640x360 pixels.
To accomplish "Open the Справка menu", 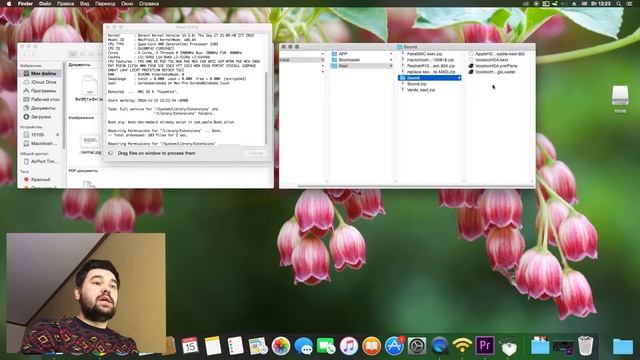I will click(149, 4).
